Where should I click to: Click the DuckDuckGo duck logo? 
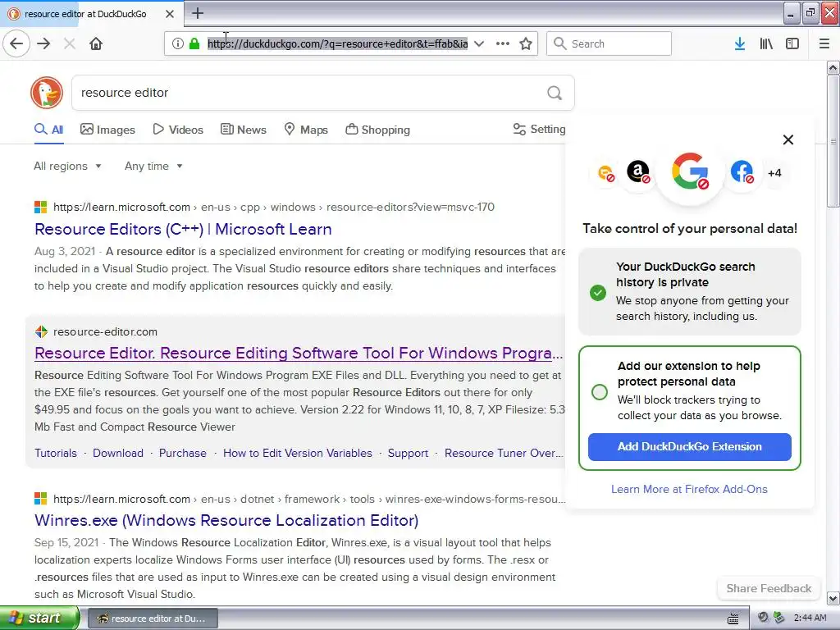47,93
